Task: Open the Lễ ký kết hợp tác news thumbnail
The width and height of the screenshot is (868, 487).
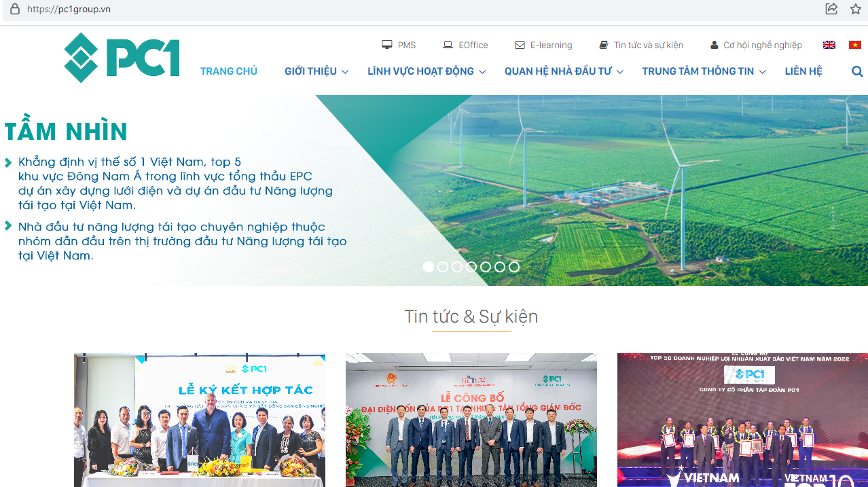Action: (x=199, y=419)
